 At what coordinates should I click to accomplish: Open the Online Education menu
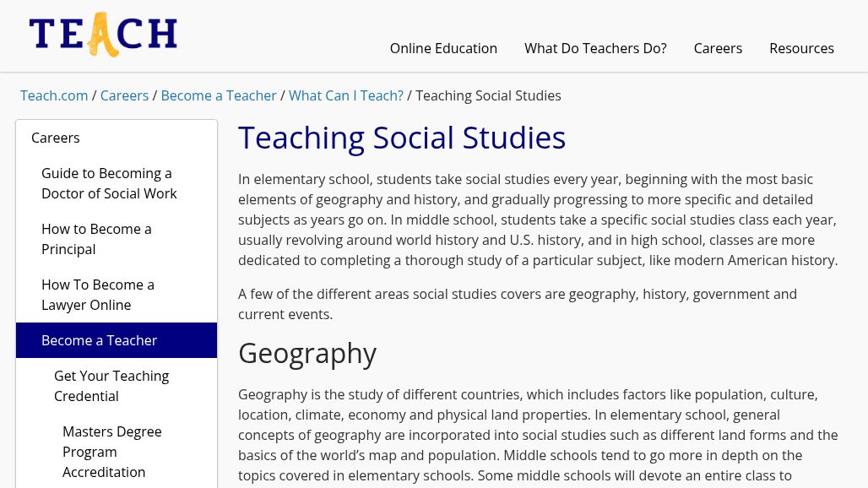click(443, 48)
